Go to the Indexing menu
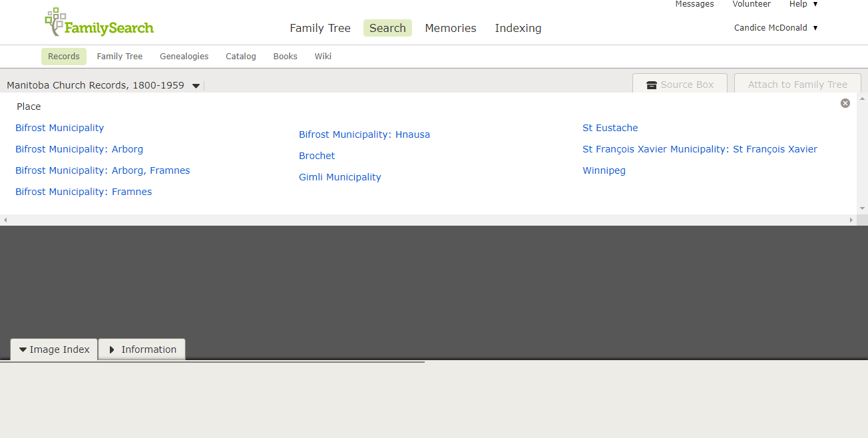Screen dimensions: 868x438 click(518, 28)
